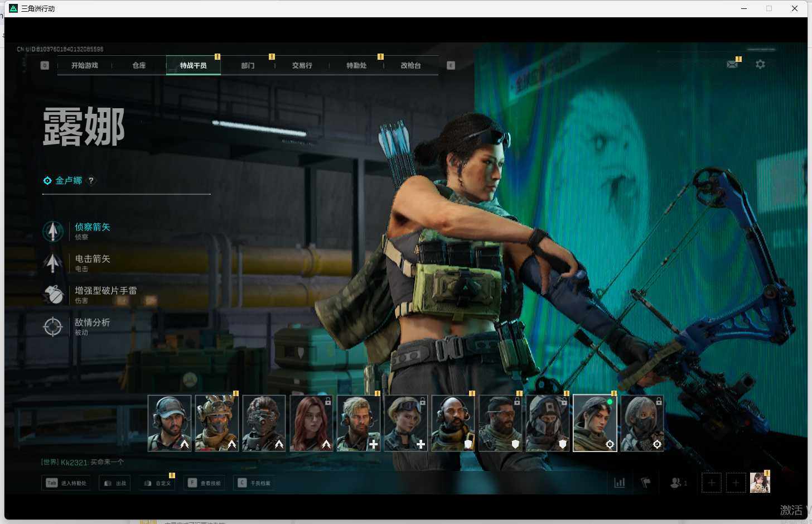Viewport: 812px width, 524px height.
Task: Switch to the 特勤处 tab
Action: click(x=356, y=65)
